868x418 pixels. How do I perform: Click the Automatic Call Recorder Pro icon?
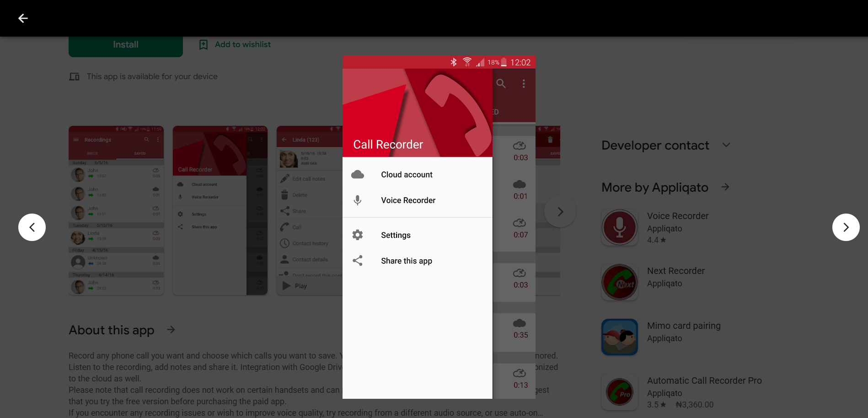pyautogui.click(x=620, y=392)
